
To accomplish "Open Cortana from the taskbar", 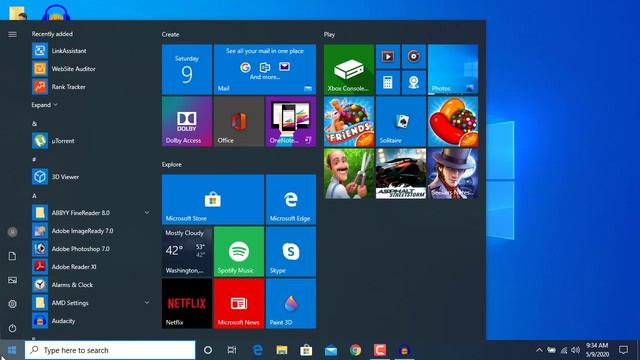I will pyautogui.click(x=208, y=350).
